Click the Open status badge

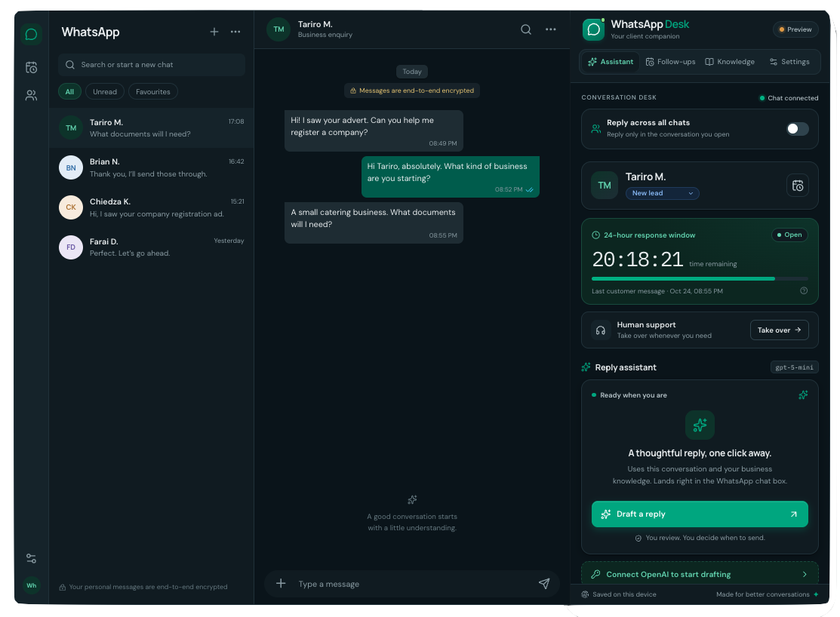[789, 235]
